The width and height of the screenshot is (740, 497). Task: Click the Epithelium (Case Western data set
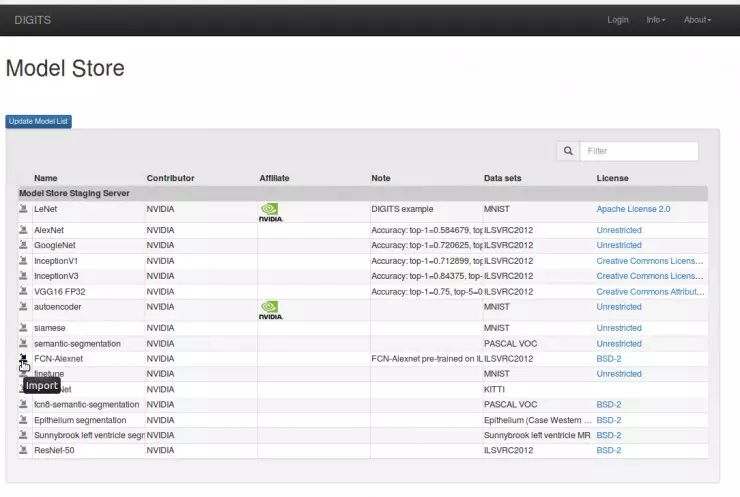(537, 420)
